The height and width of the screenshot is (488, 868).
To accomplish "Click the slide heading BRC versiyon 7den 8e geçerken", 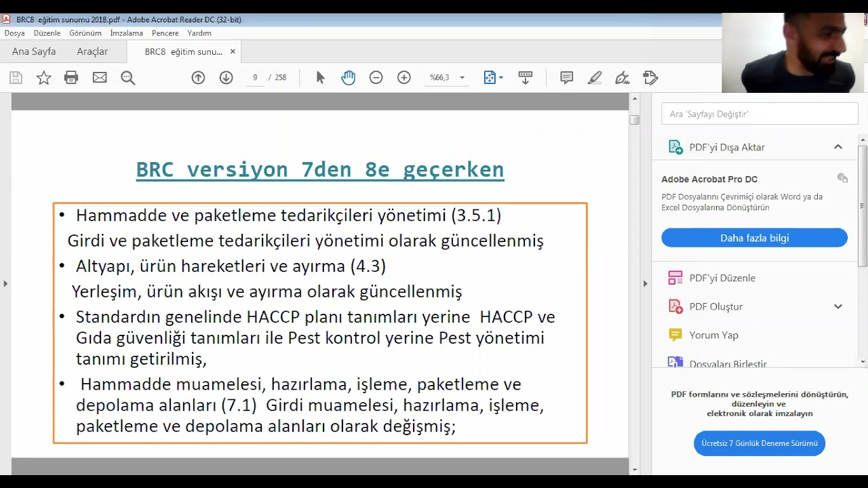I will point(320,169).
